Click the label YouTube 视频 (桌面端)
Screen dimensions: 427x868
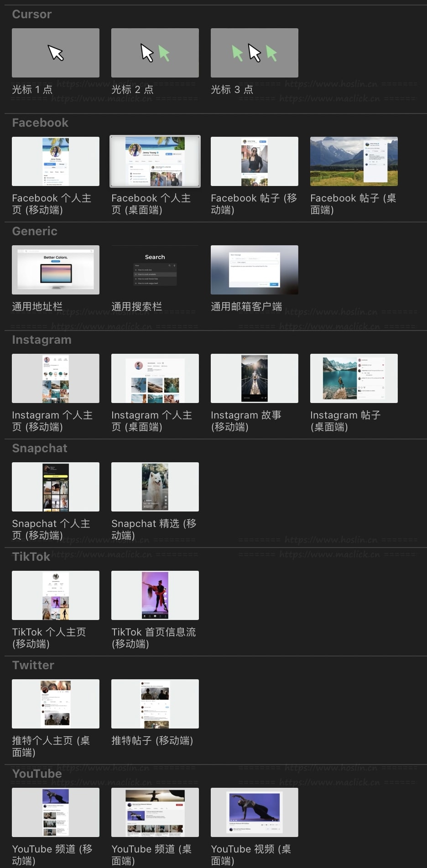[251, 855]
